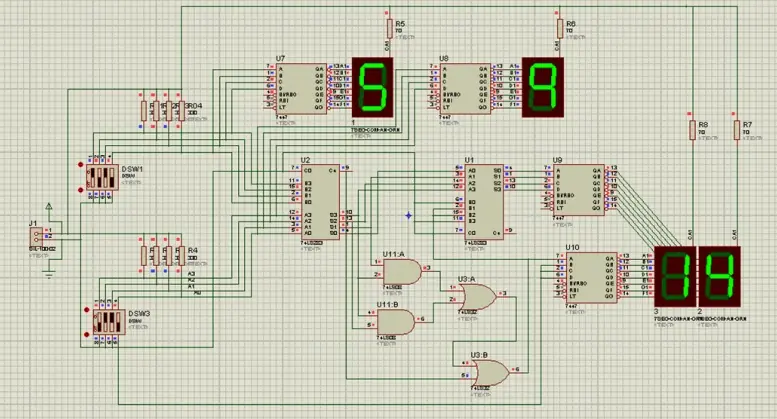Select the U11:B AND gate
Screen dimensions: 777x419
(396, 322)
